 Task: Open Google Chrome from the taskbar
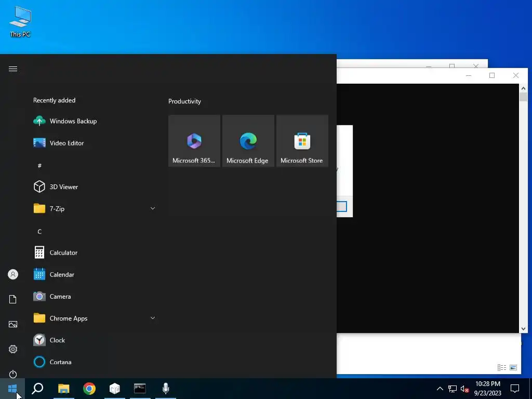[89, 389]
